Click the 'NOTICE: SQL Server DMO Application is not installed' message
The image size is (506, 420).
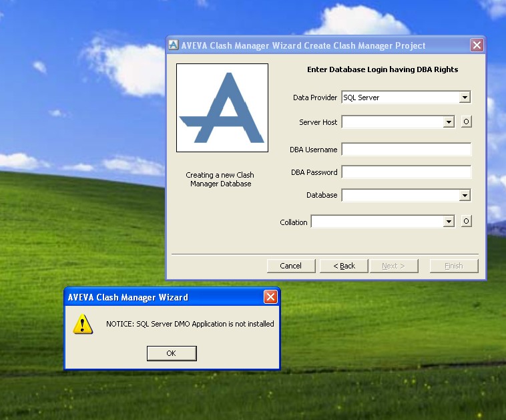pos(190,324)
